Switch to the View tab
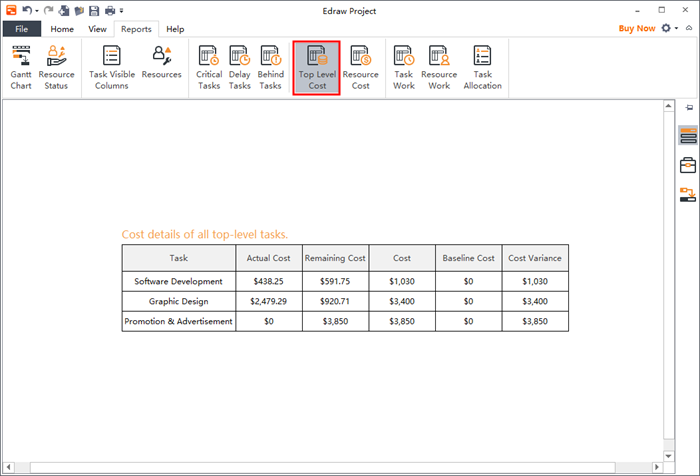 click(97, 29)
